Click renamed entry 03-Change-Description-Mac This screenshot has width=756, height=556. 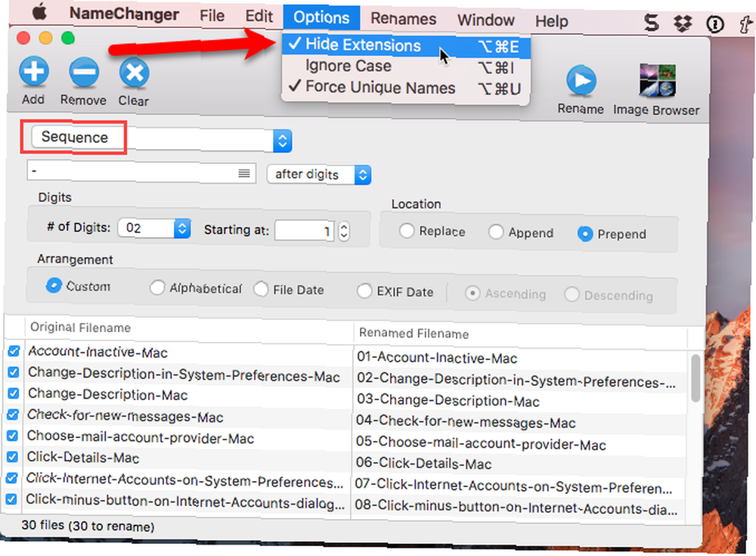point(448,400)
